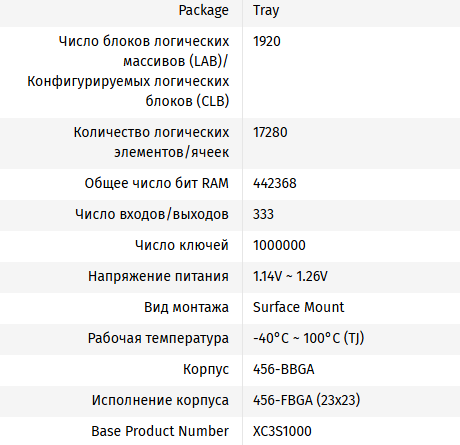Select the Tray package value

point(266,11)
